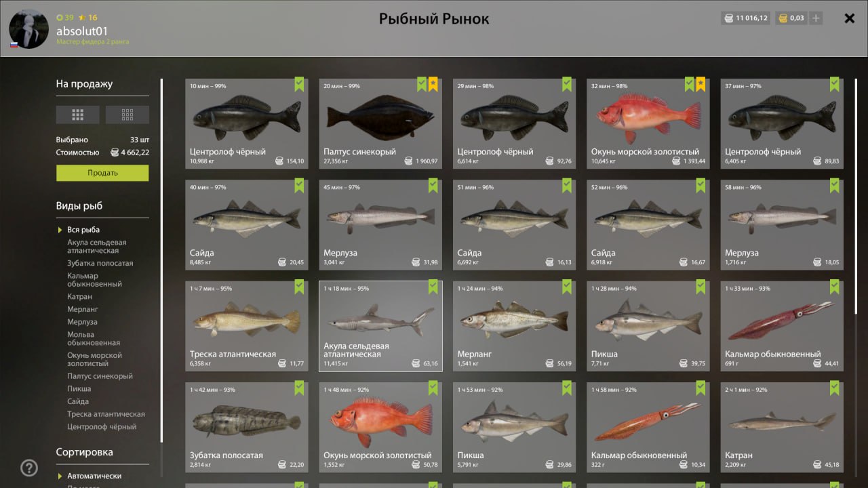Open the help question mark icon
868x488 pixels.
tap(29, 468)
